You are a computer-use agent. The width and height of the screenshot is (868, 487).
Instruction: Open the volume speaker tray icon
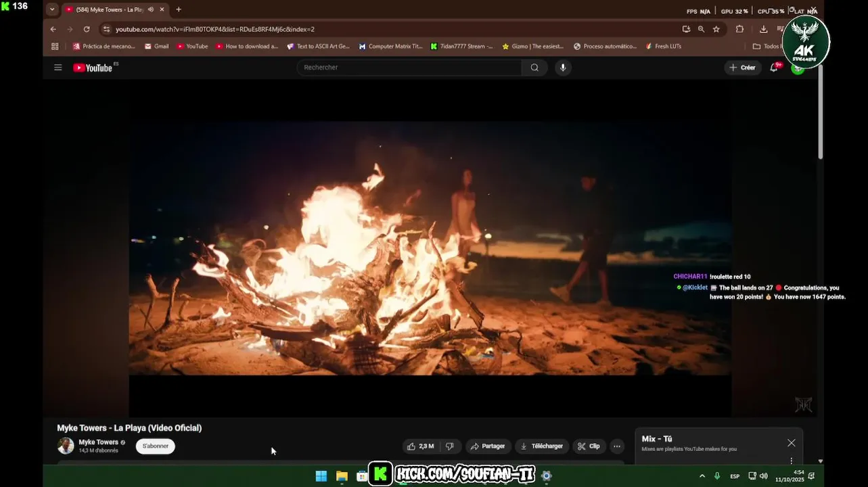(x=763, y=476)
